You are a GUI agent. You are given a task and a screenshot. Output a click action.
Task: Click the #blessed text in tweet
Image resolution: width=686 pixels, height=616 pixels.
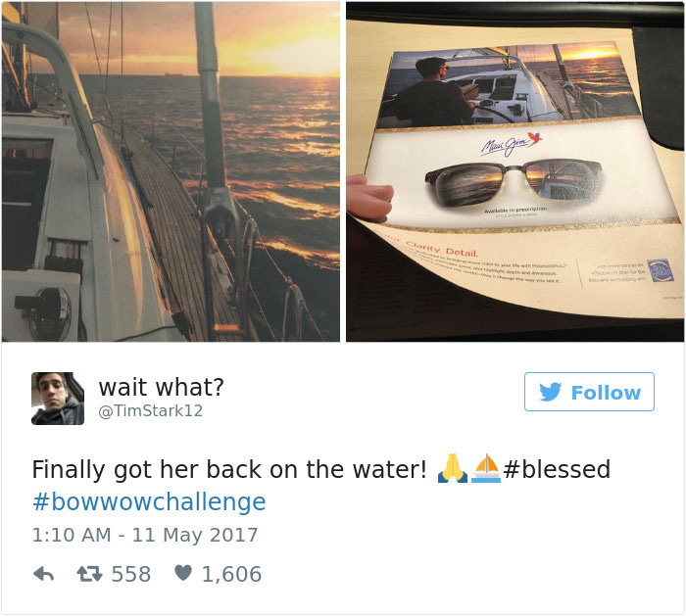click(557, 469)
